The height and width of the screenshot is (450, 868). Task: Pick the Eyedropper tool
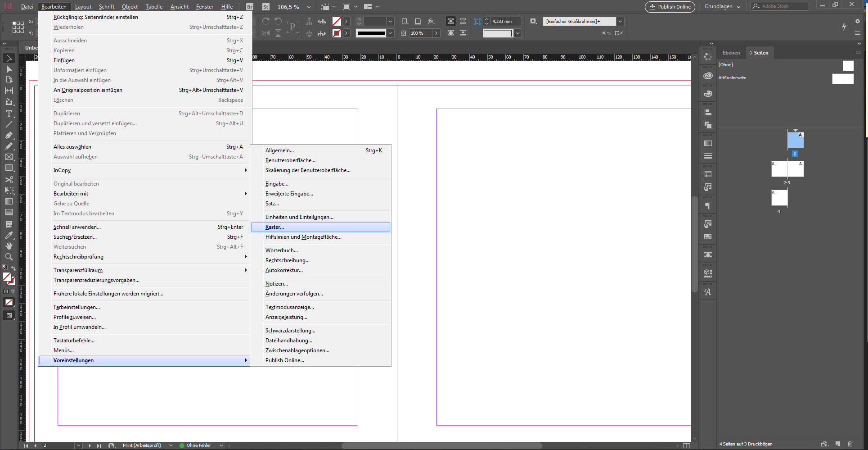point(9,235)
